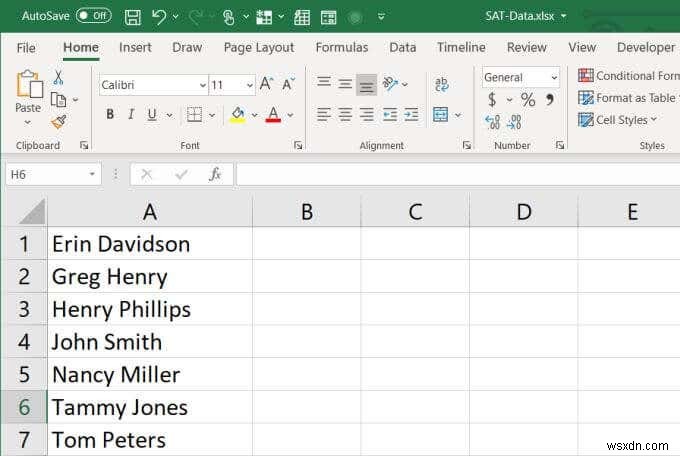
Task: Open the SAT-Data.xlsx file name dropdown
Action: pos(564,16)
